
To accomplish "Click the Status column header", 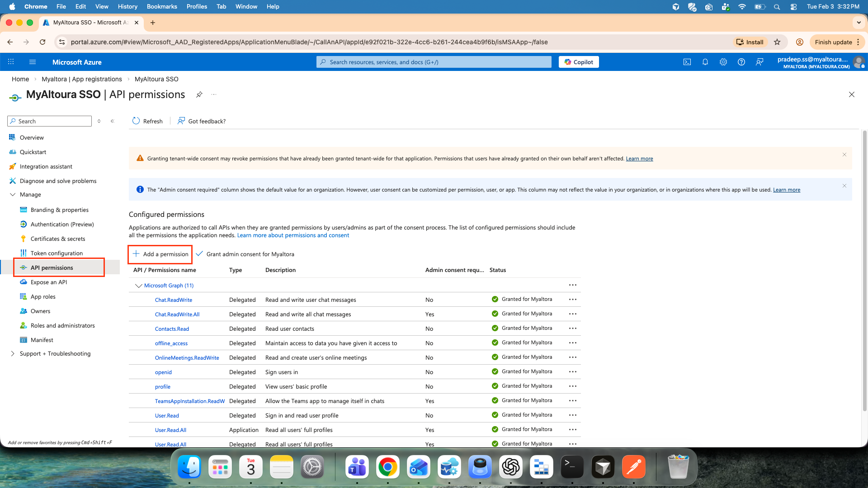I will pos(498,270).
